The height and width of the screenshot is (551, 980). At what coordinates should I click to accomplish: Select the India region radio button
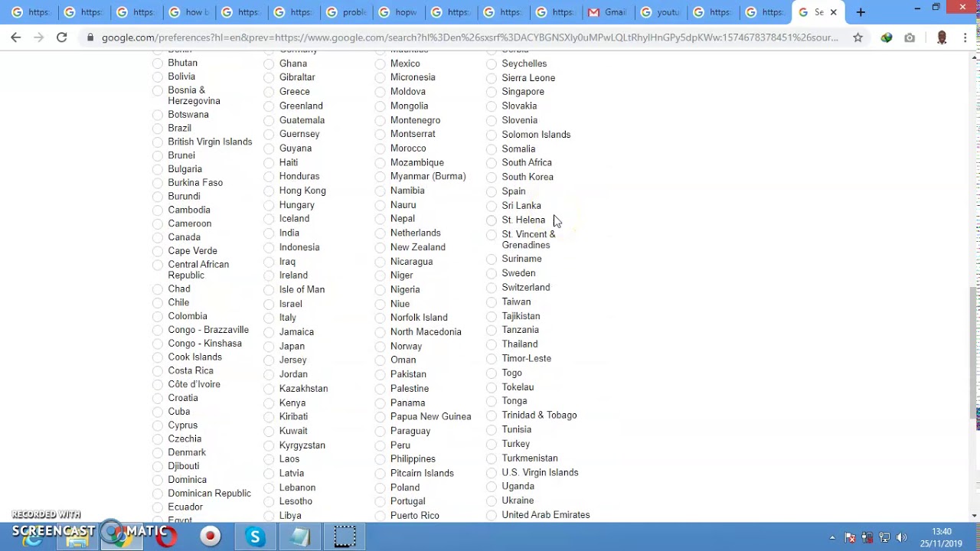pyautogui.click(x=269, y=233)
